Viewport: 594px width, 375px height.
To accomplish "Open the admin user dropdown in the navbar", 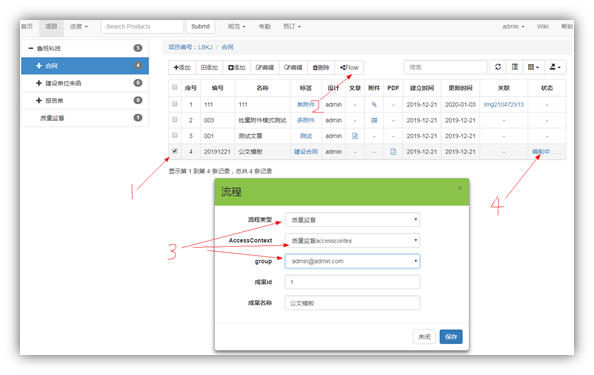I will [x=513, y=27].
